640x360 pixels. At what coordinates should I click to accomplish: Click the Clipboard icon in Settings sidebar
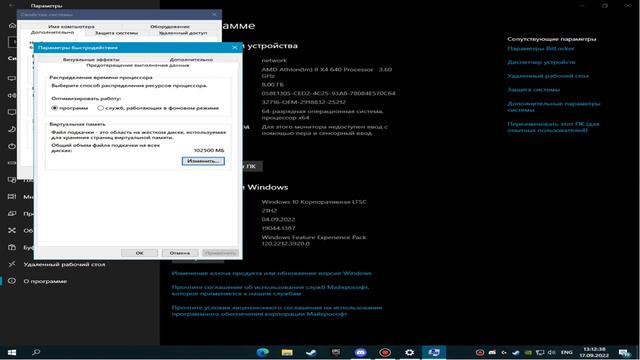[12, 247]
